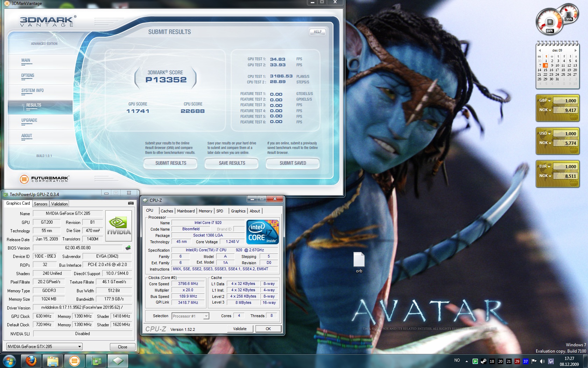Click the Intel Core i7 logo in CPU-Z
The width and height of the screenshot is (588, 368).
click(x=262, y=232)
